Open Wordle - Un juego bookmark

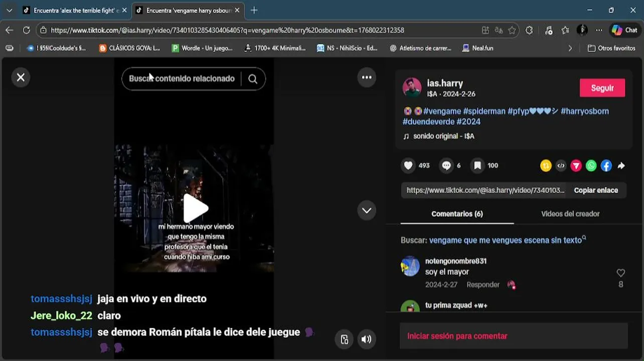click(x=202, y=48)
